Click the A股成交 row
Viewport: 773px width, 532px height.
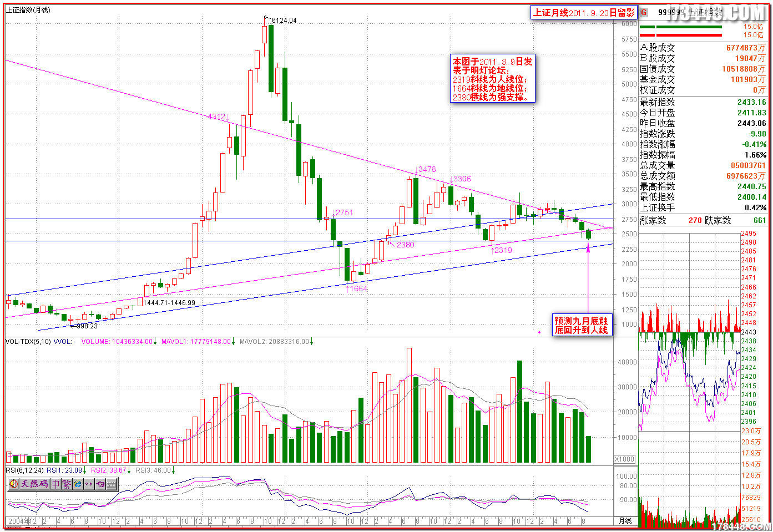pos(703,48)
